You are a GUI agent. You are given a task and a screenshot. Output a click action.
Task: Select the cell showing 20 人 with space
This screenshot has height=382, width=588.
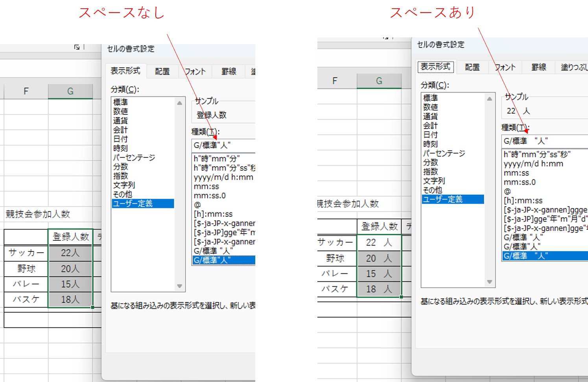click(379, 258)
